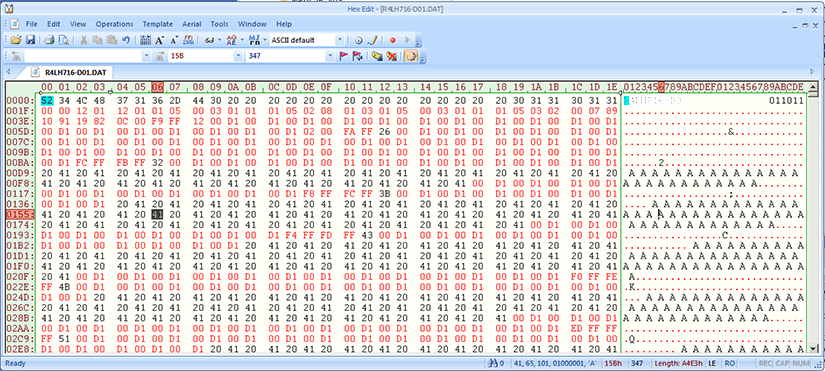This screenshot has width=825, height=371.
Task: Open the Help menu
Action: pos(284,24)
